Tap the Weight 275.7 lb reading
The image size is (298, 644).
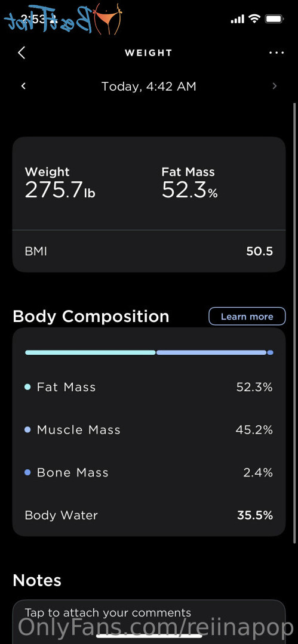(x=60, y=183)
